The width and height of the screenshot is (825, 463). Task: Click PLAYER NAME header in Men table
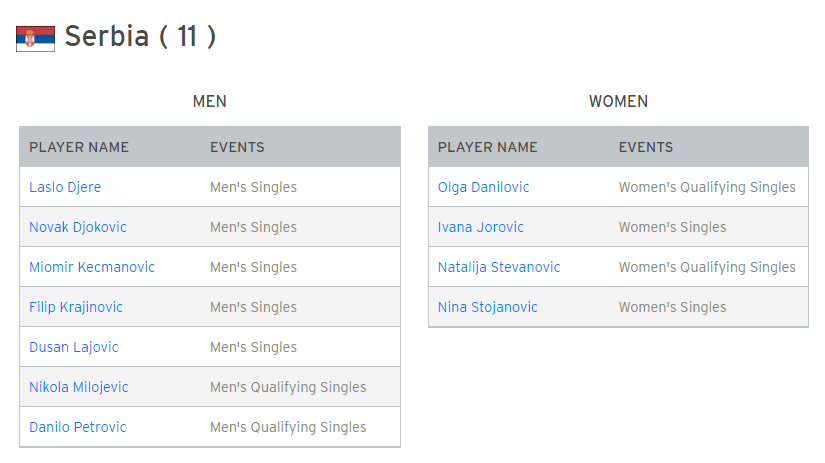point(79,147)
